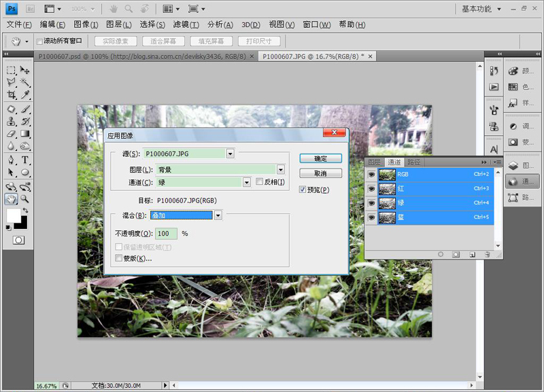Select the History Brush tool

coord(24,122)
